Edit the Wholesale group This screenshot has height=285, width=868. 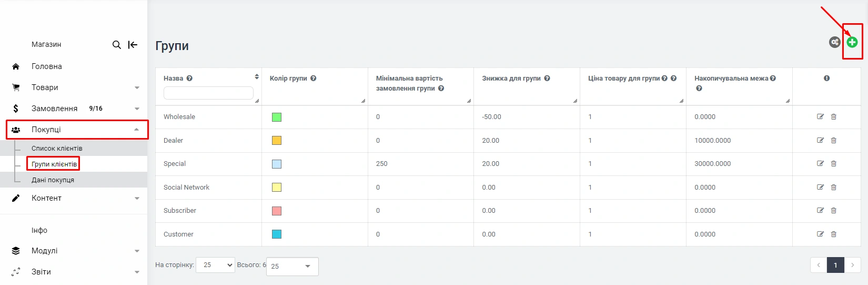[x=820, y=117]
